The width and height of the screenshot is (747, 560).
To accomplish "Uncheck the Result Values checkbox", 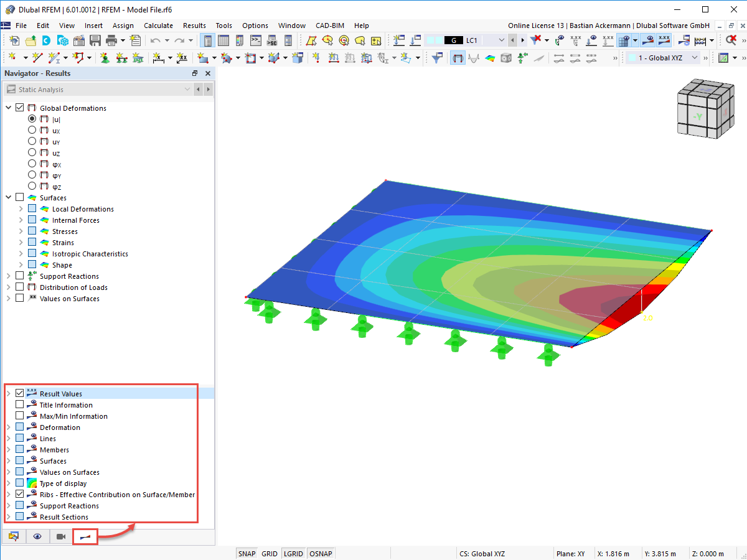I will [20, 393].
